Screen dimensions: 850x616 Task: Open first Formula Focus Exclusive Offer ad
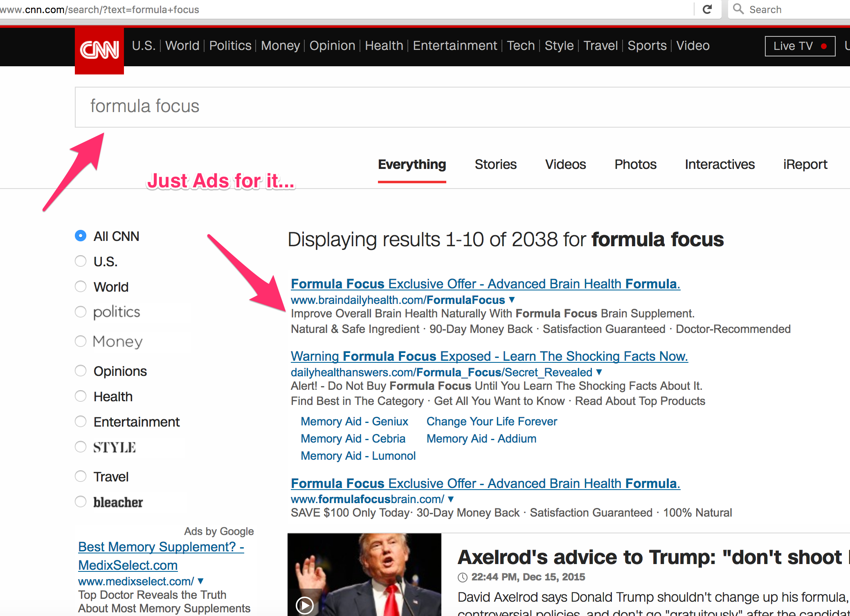(486, 284)
